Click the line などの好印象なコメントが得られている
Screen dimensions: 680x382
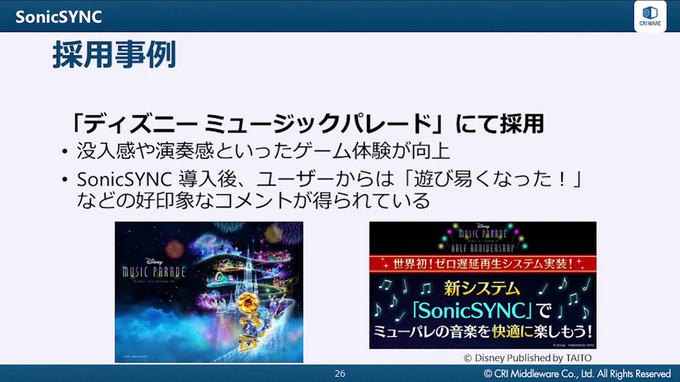tap(253, 200)
